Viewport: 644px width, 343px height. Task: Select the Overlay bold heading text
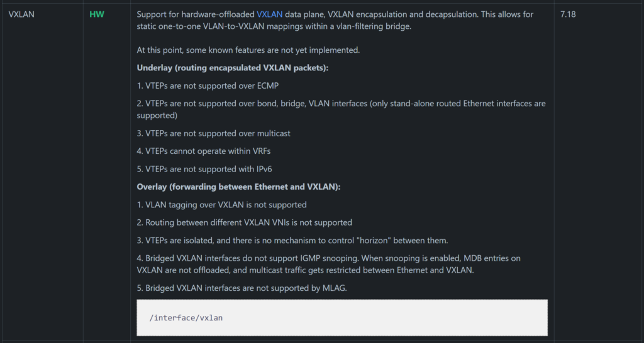point(238,187)
